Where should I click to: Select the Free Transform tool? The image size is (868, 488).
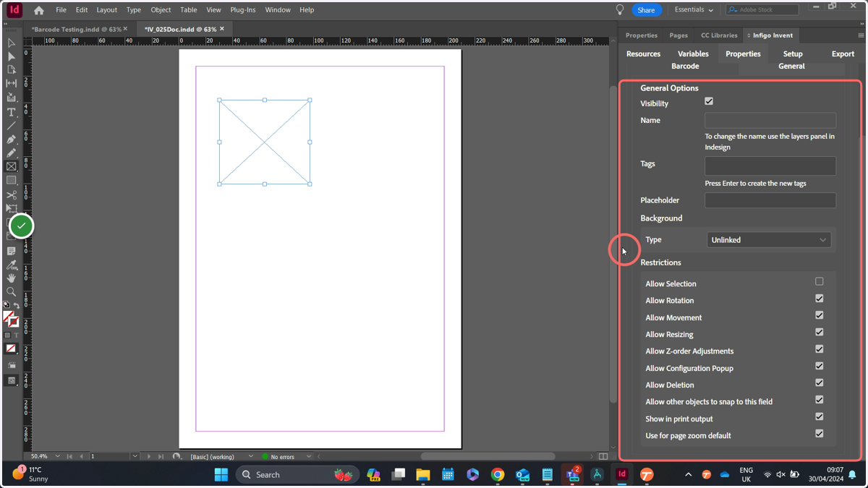[x=12, y=209]
